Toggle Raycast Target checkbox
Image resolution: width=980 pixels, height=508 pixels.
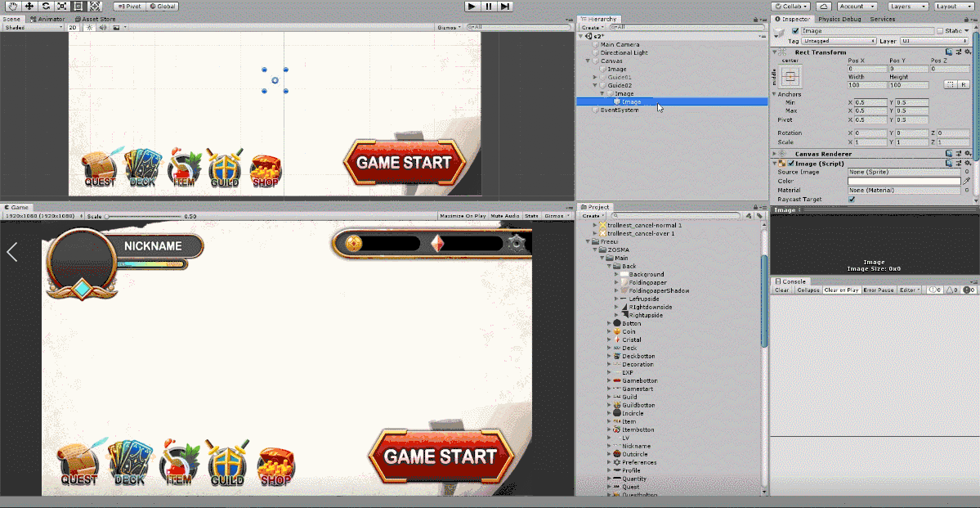[851, 199]
